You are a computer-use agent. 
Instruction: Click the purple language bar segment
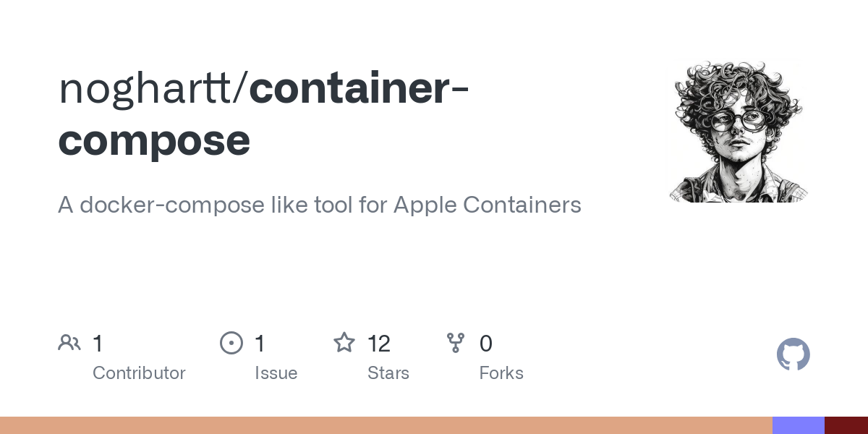[799, 425]
